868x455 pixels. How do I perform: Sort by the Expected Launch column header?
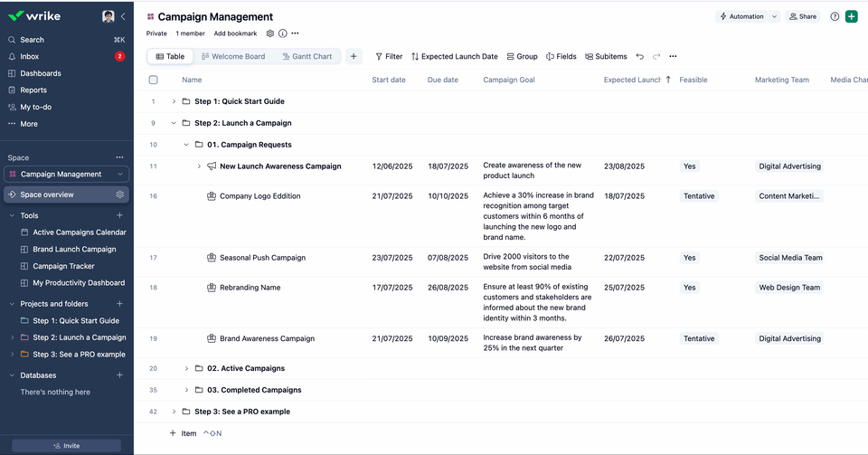tap(632, 80)
